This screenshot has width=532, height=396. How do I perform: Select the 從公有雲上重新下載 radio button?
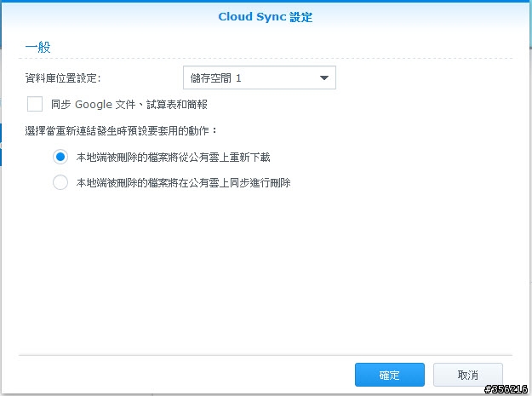click(x=60, y=157)
